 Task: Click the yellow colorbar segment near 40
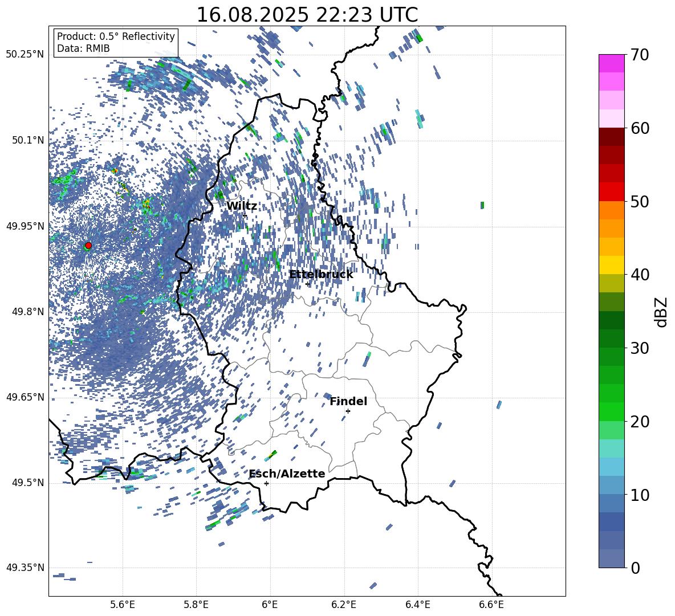(x=611, y=265)
